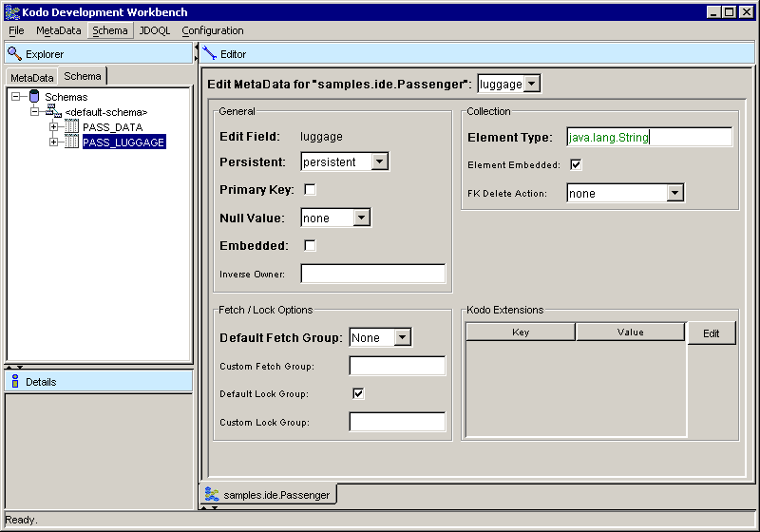The image size is (760, 532).
Task: Expand the PASS_LUGGAGE table node
Action: click(54, 142)
